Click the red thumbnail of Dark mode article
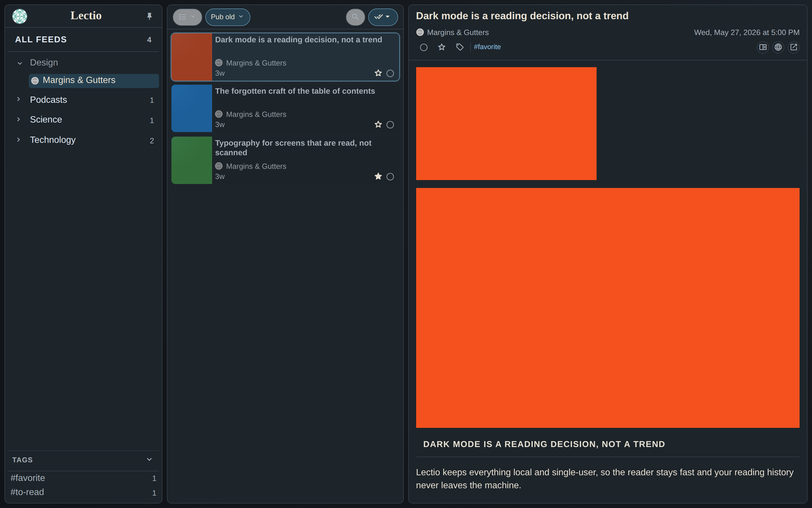The image size is (812, 508). 192,57
